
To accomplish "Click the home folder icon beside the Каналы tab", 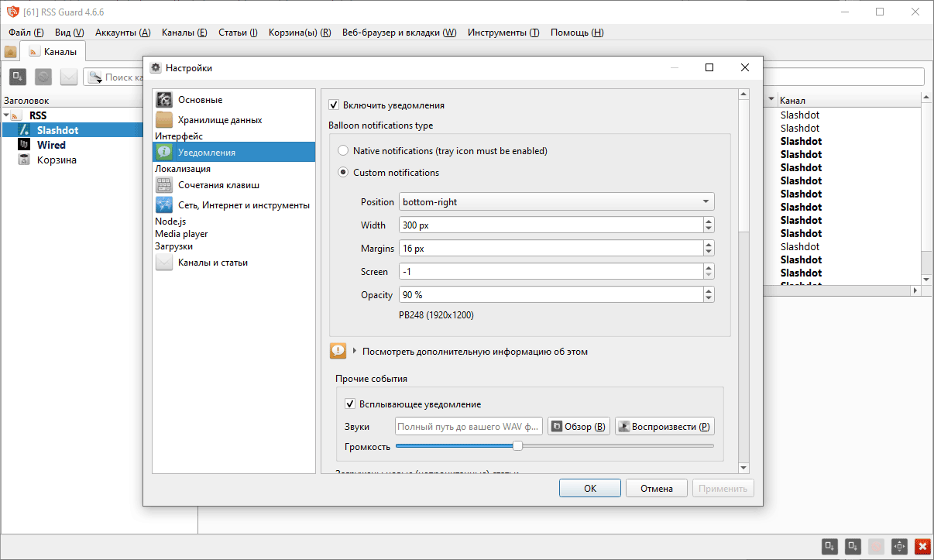I will 11,52.
